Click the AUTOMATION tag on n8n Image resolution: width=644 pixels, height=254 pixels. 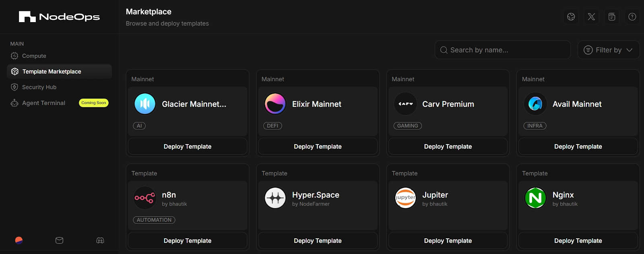(x=154, y=220)
